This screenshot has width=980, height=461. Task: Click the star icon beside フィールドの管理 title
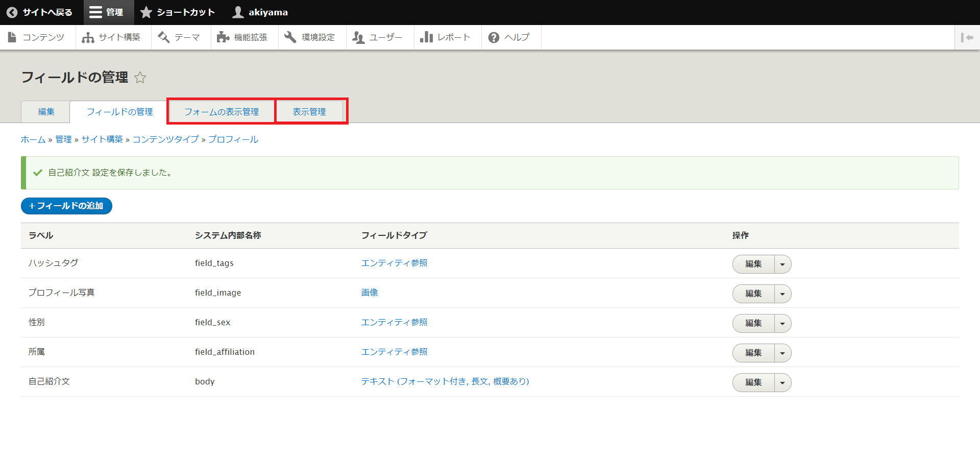[x=140, y=78]
